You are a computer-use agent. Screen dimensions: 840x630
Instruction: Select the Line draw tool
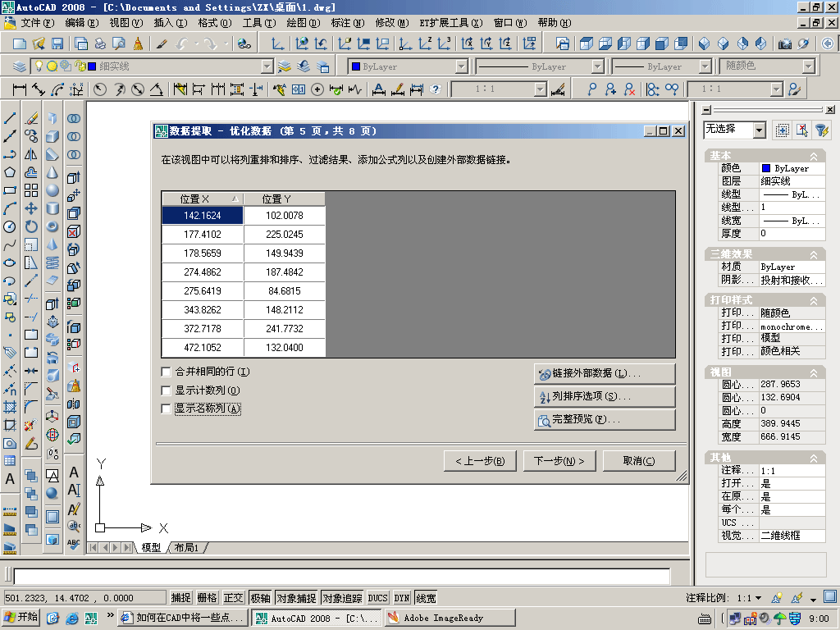click(10, 118)
